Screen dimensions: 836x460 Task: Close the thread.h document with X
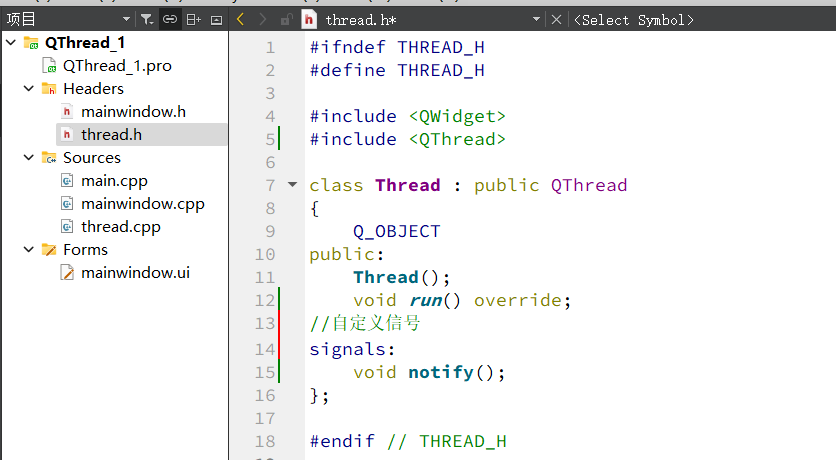tap(556, 20)
